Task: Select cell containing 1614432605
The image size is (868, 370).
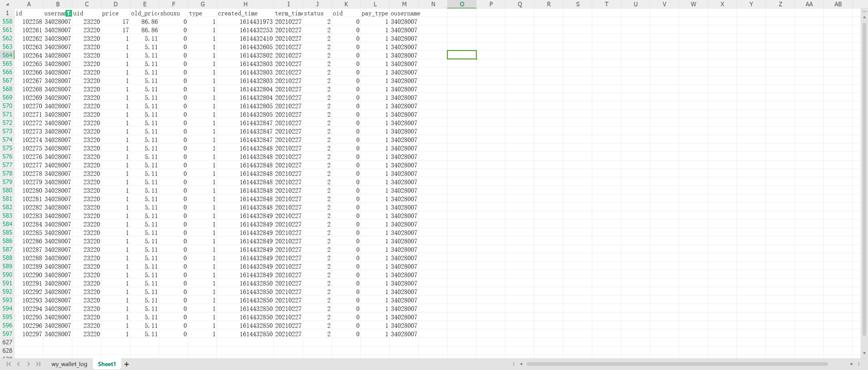Action: tap(245, 47)
